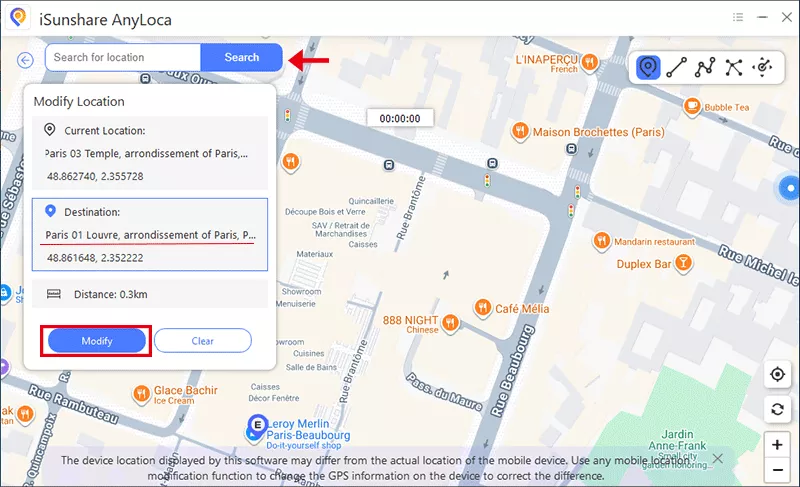This screenshot has height=487, width=800.
Task: Click the Duplex Bar map marker
Action: (683, 263)
